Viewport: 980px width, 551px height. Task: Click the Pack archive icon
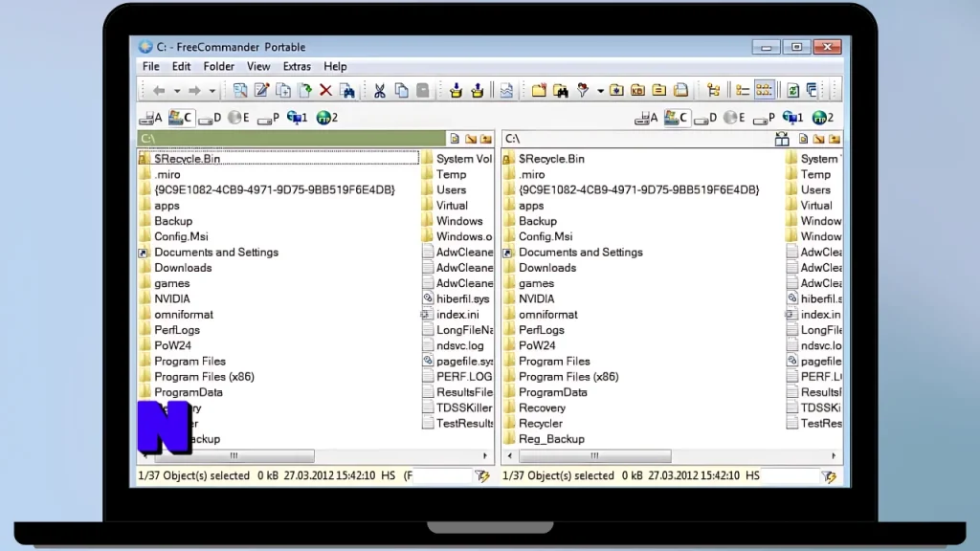pyautogui.click(x=456, y=91)
